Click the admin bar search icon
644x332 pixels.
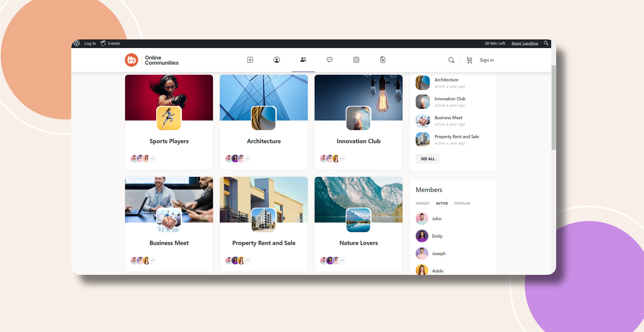click(x=546, y=43)
